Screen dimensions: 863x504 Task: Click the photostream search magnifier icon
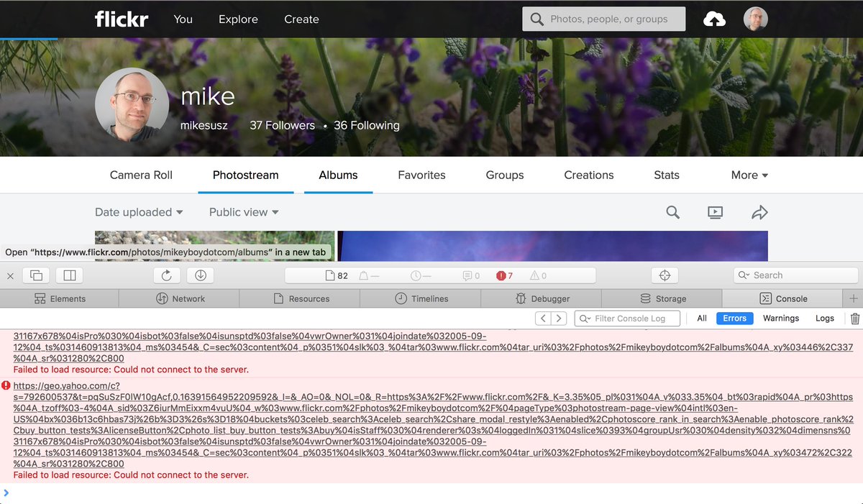(x=672, y=212)
